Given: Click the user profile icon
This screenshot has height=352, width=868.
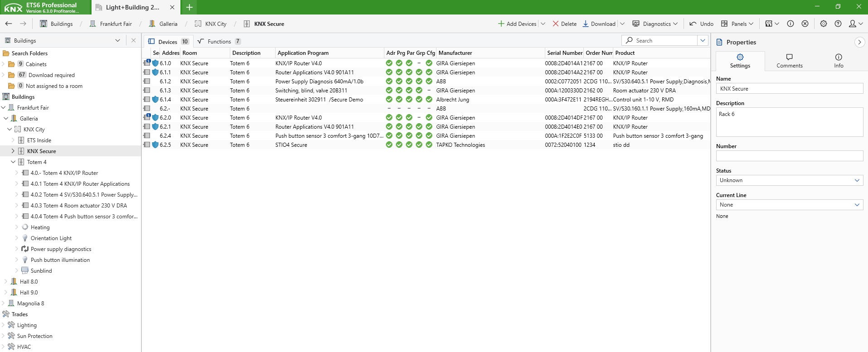Looking at the screenshot, I should 853,24.
